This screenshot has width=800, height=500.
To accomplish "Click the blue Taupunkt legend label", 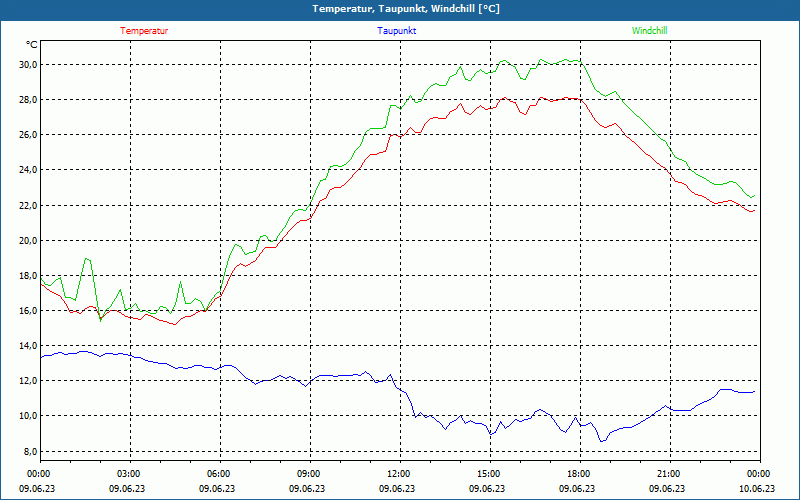I will [396, 31].
